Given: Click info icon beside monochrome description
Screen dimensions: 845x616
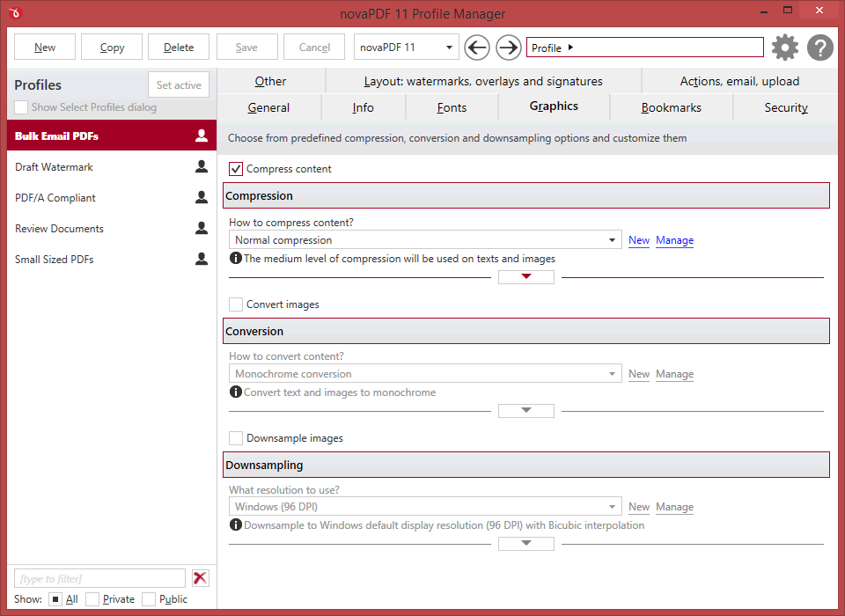Looking at the screenshot, I should pyautogui.click(x=236, y=392).
